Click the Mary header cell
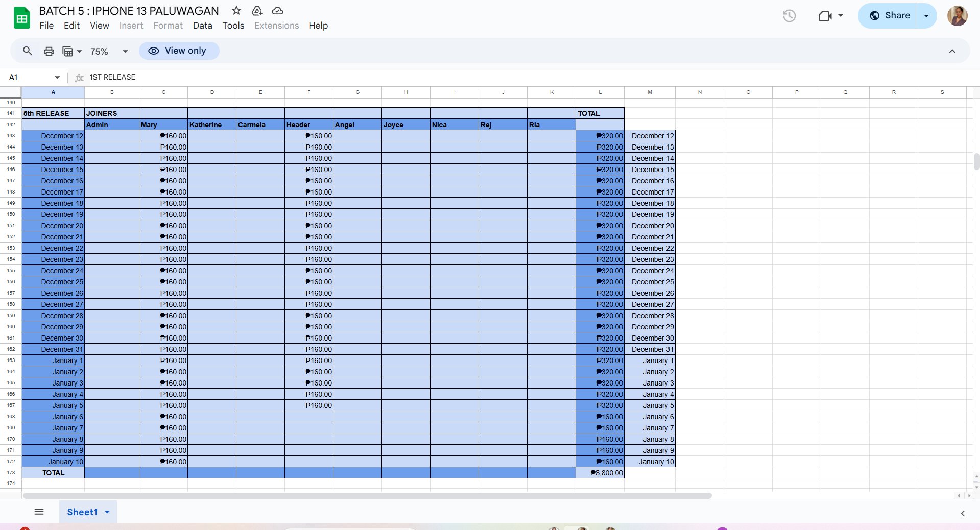This screenshot has height=530, width=980. (163, 125)
